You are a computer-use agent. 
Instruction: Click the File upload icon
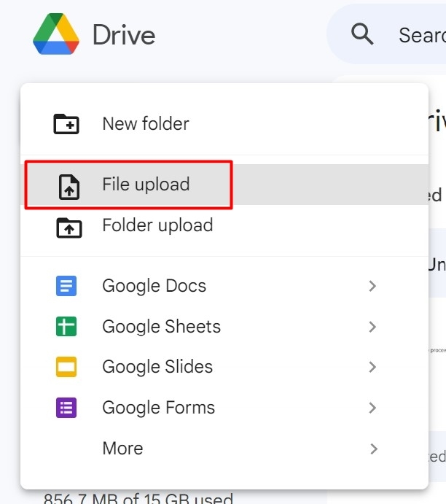click(69, 187)
